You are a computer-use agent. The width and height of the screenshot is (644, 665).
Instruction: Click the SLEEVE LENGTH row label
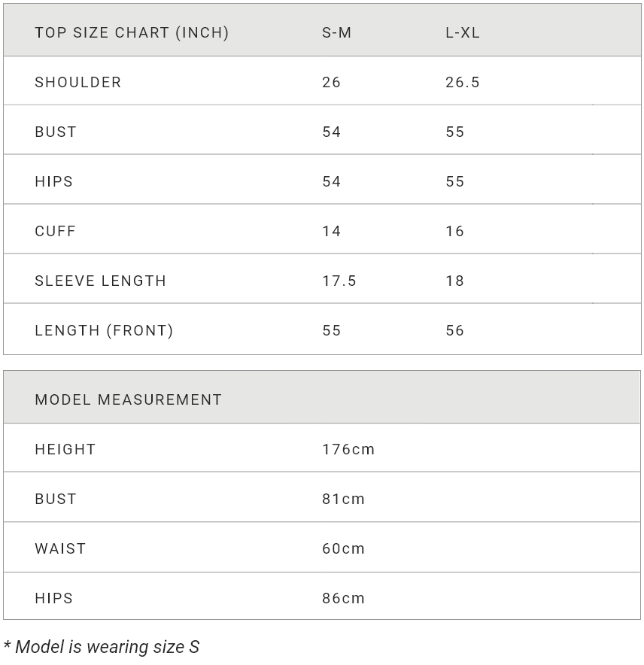click(100, 281)
